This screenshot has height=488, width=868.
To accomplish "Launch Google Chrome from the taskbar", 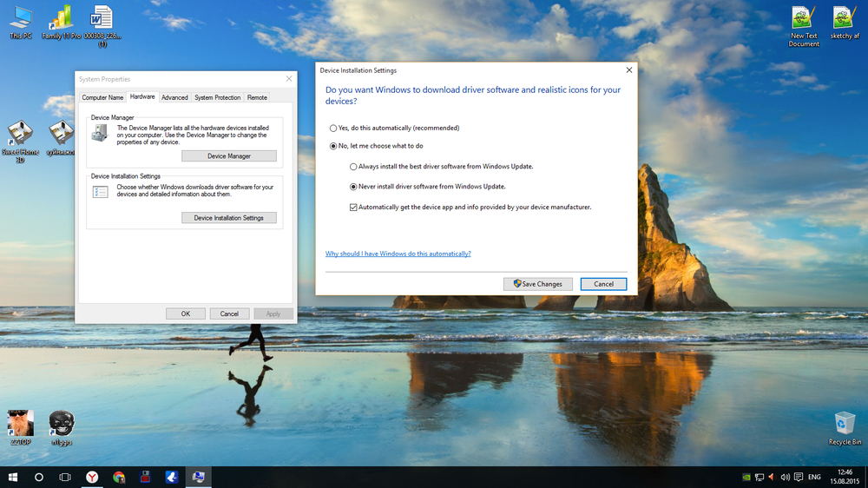I will click(119, 477).
